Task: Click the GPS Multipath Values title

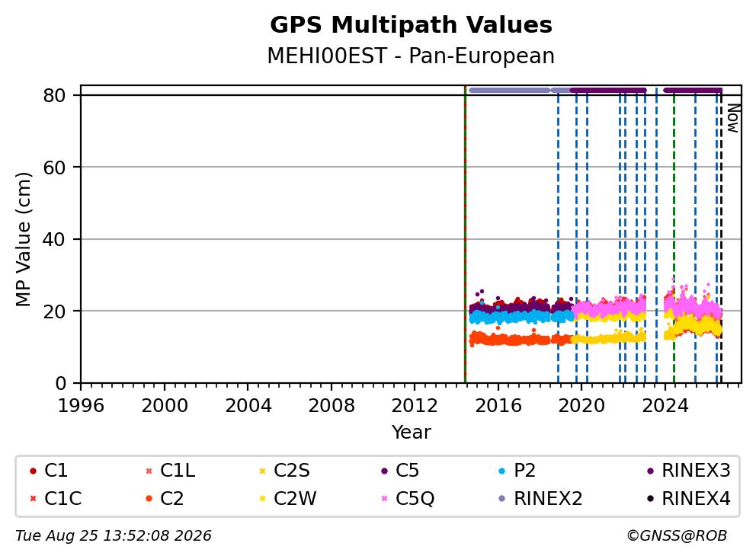Action: coord(411,25)
